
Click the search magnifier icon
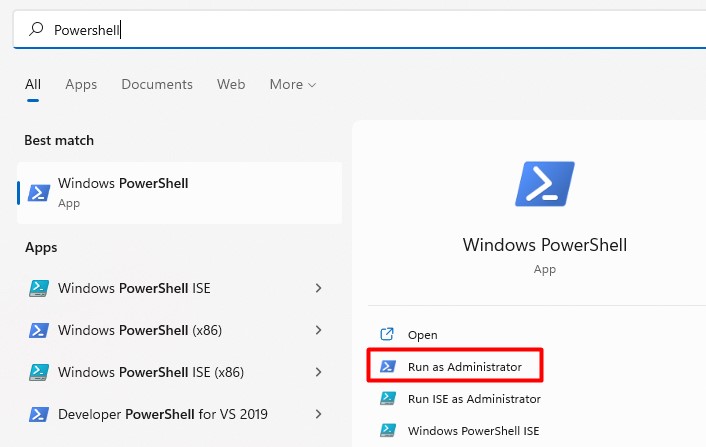(x=36, y=30)
